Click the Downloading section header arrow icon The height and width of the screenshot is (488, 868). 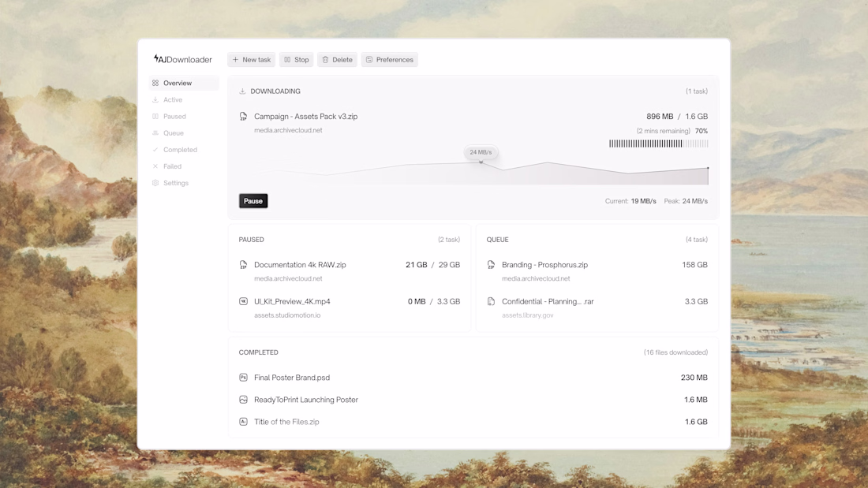tap(242, 91)
